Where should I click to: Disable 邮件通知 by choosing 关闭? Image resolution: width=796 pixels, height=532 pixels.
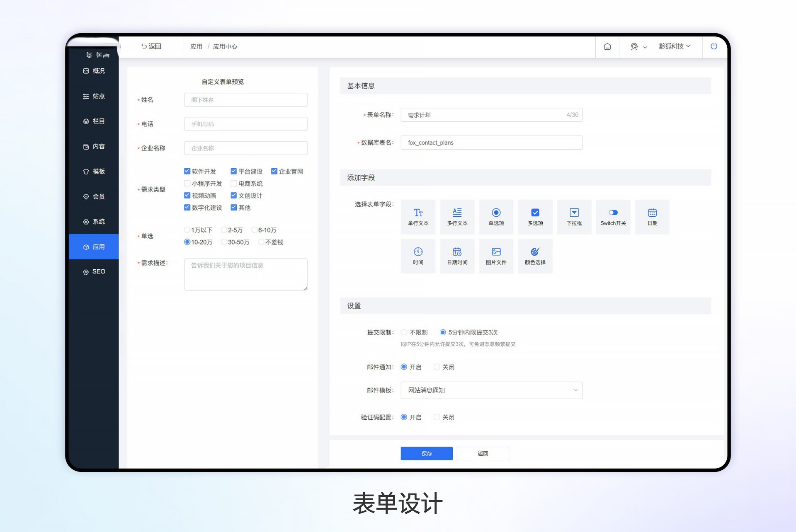437,367
